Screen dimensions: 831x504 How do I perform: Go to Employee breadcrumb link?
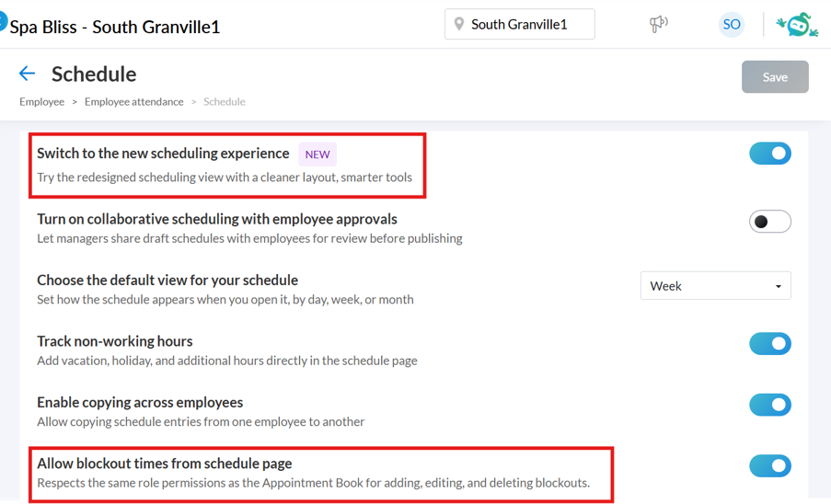click(x=41, y=102)
